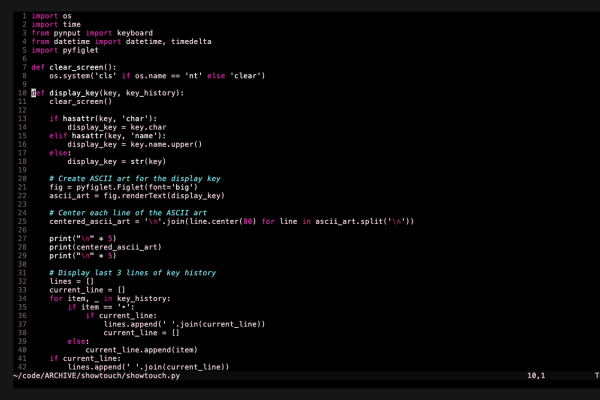Image resolution: width=600 pixels, height=400 pixels.
Task: Click 'timedelta' in the datetime import
Action: [x=191, y=41]
